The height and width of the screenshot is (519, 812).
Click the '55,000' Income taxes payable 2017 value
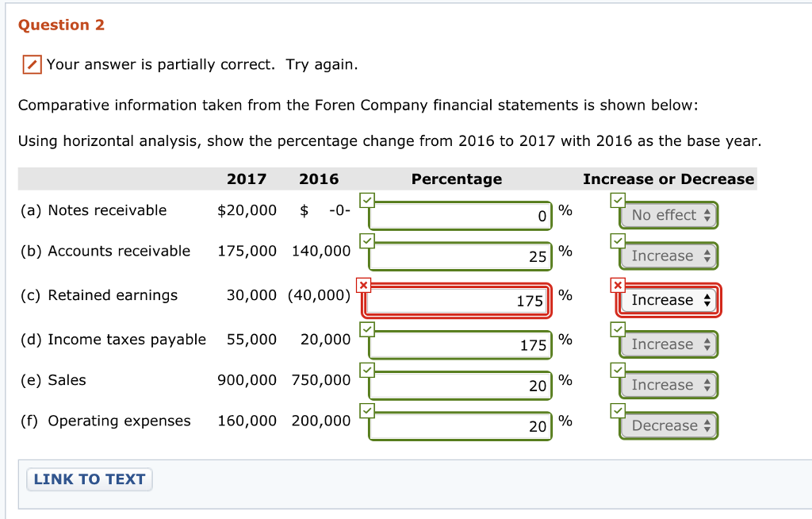[251, 340]
